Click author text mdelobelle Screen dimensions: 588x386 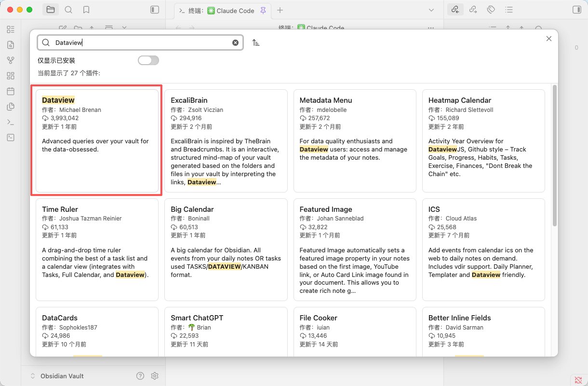(x=332, y=110)
